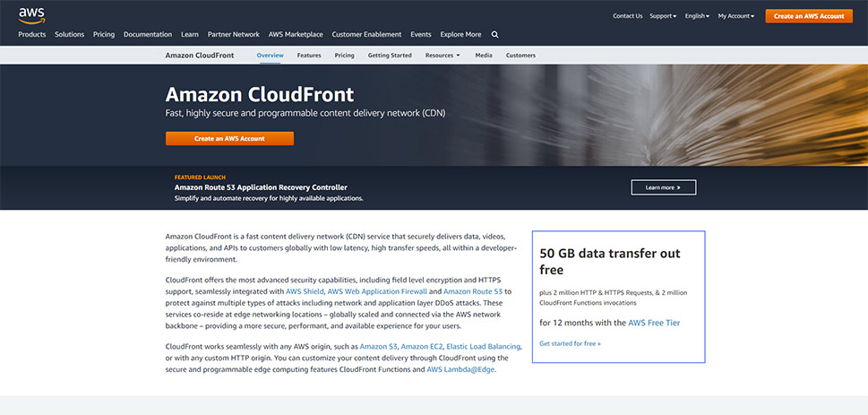Expand the Resources submenu
Image resolution: width=868 pixels, height=415 pixels.
click(443, 56)
